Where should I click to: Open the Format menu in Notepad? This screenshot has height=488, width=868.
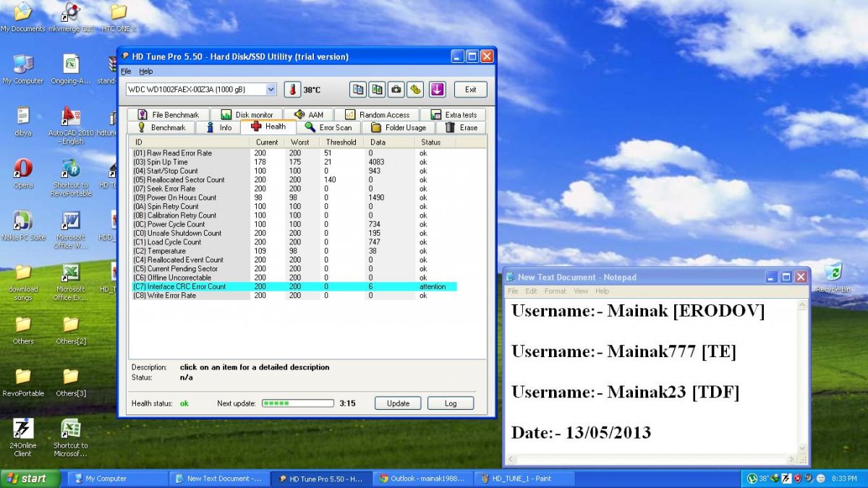[x=556, y=291]
